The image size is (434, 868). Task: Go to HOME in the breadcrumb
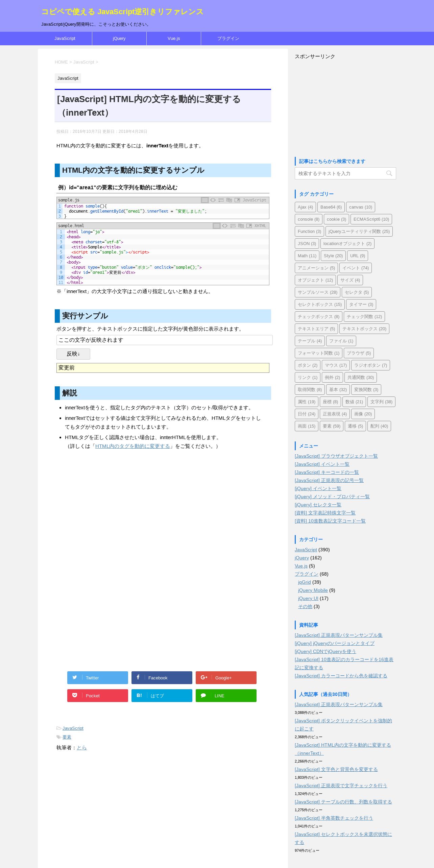coord(61,62)
